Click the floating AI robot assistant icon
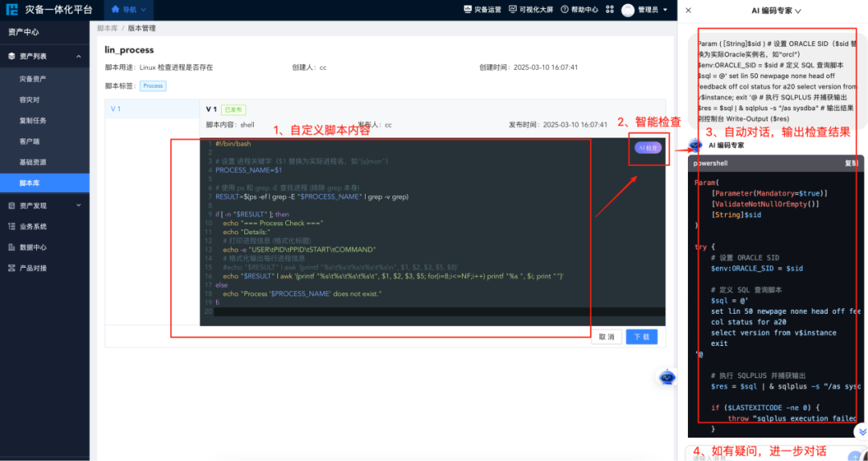Viewport: 868px width, 461px height. point(667,377)
